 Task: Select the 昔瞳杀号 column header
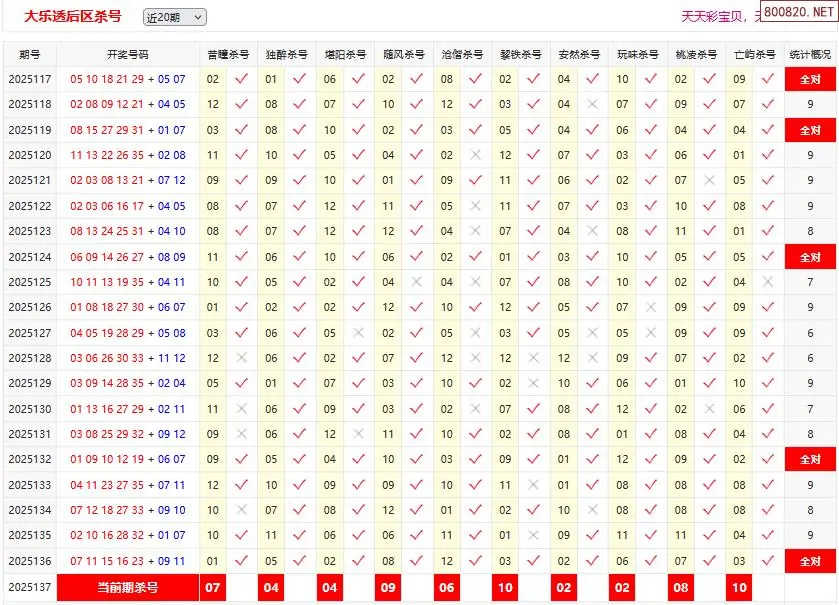(228, 54)
